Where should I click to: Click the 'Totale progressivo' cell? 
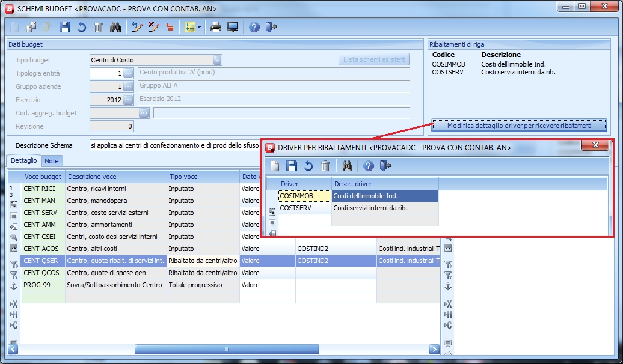pyautogui.click(x=203, y=285)
